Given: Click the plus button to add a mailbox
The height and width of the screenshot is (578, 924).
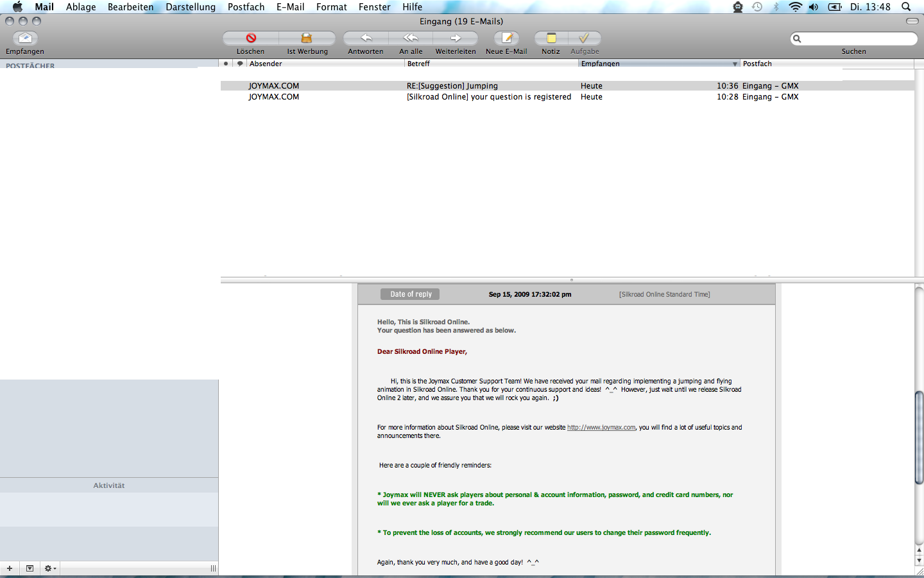Looking at the screenshot, I should tap(10, 568).
